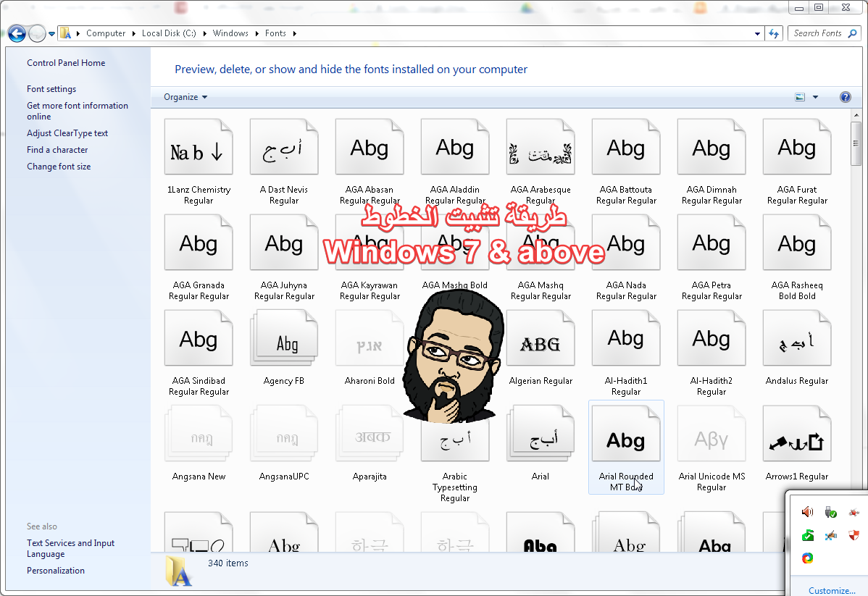
Task: Click into the Search Fonts field
Action: tap(817, 33)
